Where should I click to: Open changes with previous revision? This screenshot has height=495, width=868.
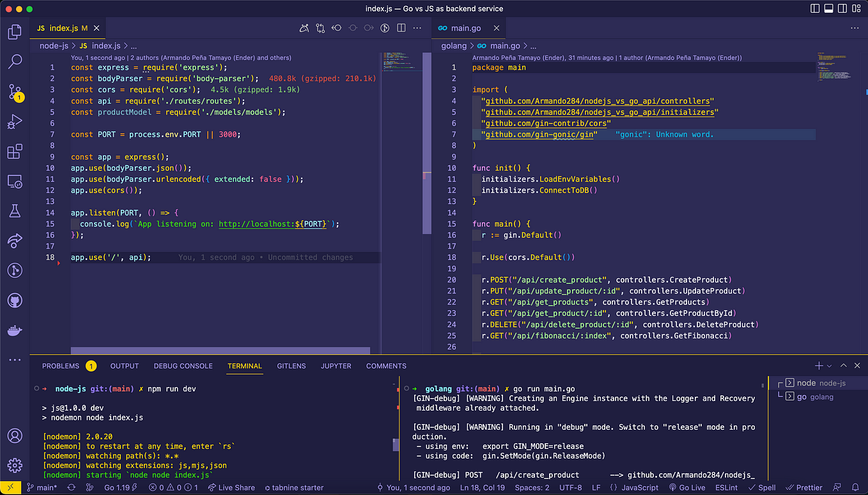336,28
